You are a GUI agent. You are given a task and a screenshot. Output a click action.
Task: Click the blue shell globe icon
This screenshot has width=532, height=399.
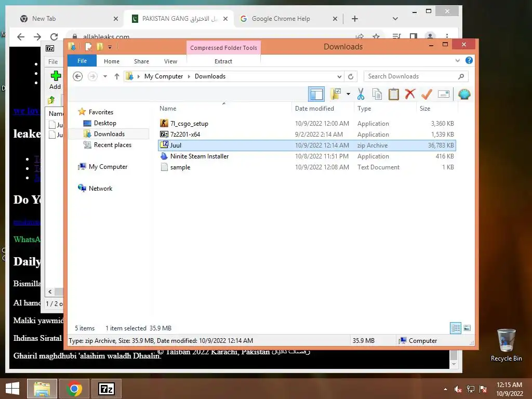coord(464,94)
